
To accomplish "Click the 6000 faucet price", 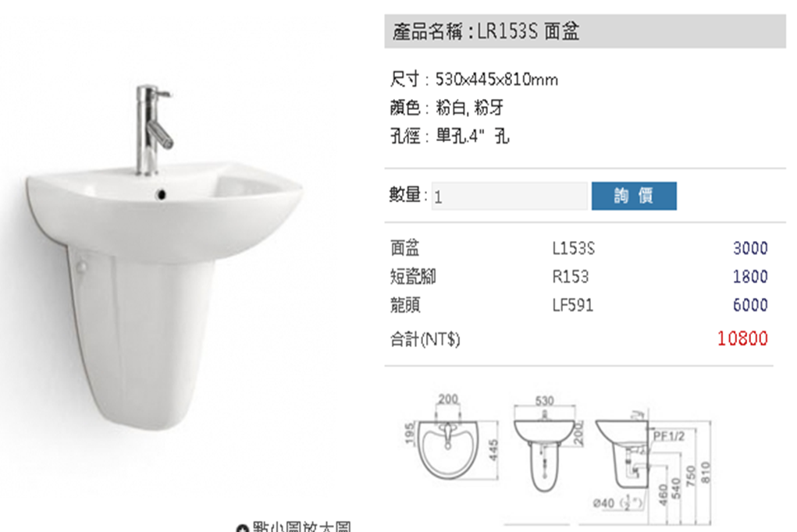I will [x=750, y=305].
